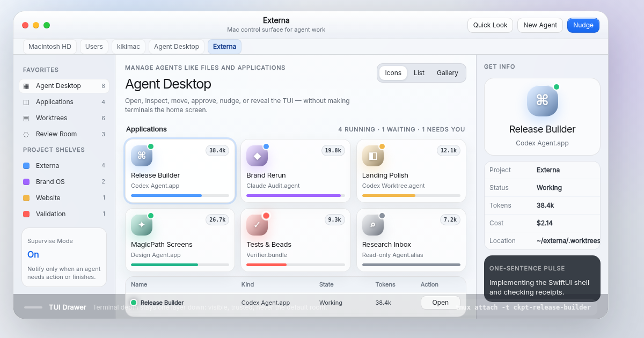Click the Codex Agent.app cell in table
The image size is (644, 338).
[266, 303]
